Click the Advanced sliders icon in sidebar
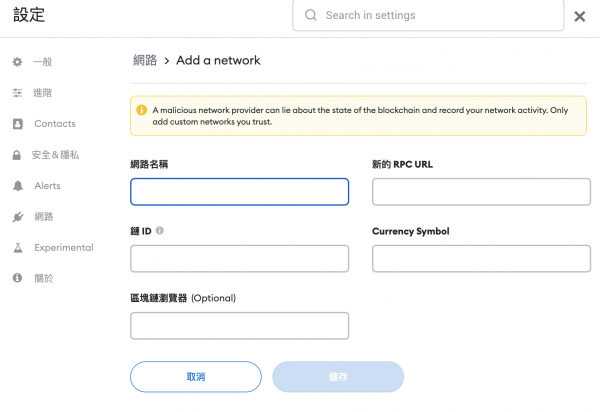600x412 pixels. click(17, 93)
